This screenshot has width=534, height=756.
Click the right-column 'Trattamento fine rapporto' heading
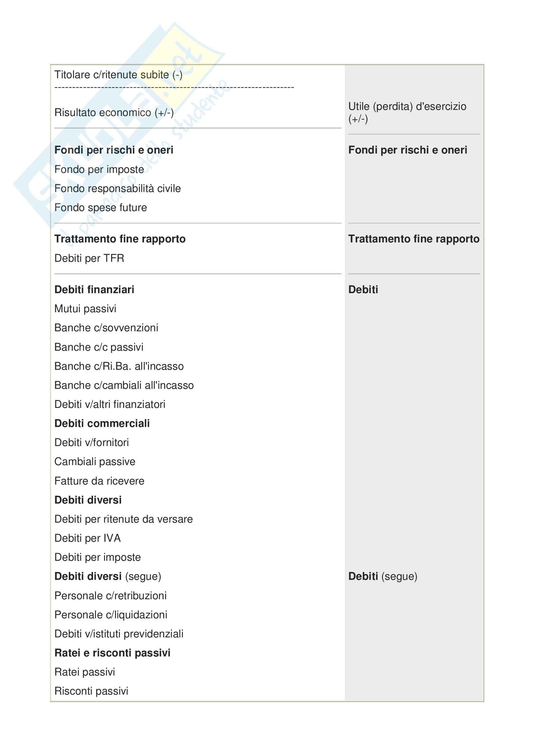(x=414, y=239)
